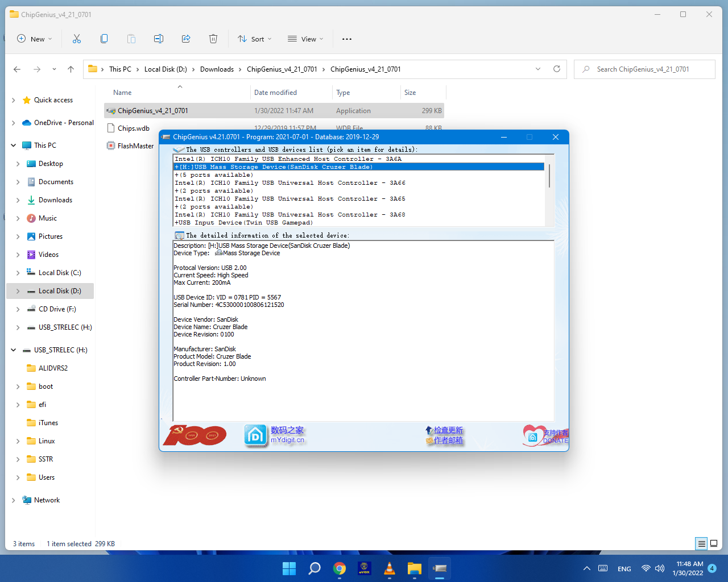The width and height of the screenshot is (728, 582).
Task: Click Downloads breadcrumb in address bar
Action: 217,69
